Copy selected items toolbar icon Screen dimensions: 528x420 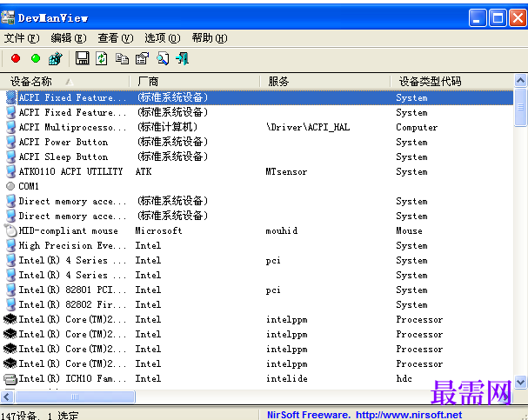point(122,58)
